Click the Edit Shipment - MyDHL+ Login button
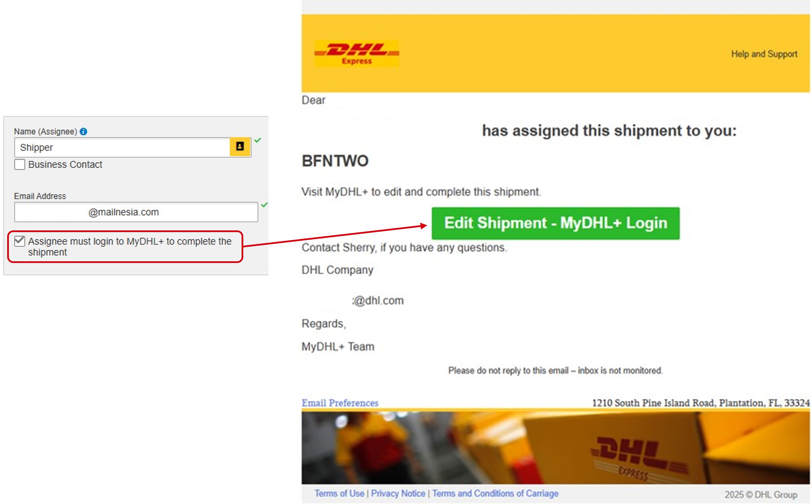The image size is (812, 504). click(555, 223)
